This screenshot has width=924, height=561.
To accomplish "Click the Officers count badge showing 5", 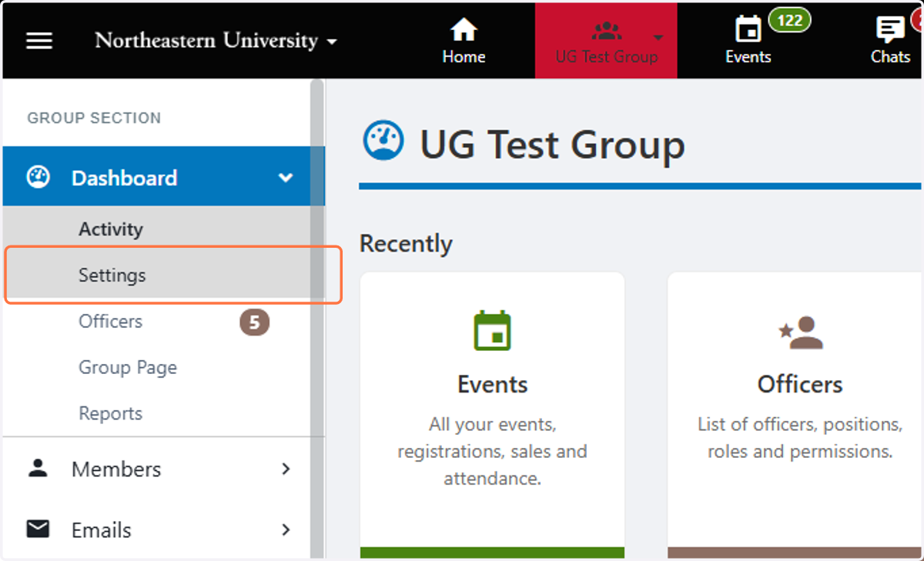I will point(254,322).
